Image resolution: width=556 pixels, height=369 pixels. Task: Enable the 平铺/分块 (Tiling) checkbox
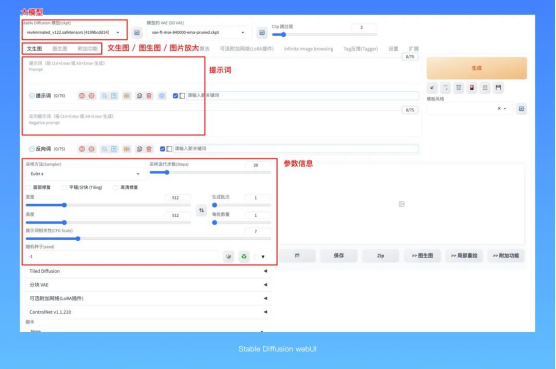[x=65, y=188]
